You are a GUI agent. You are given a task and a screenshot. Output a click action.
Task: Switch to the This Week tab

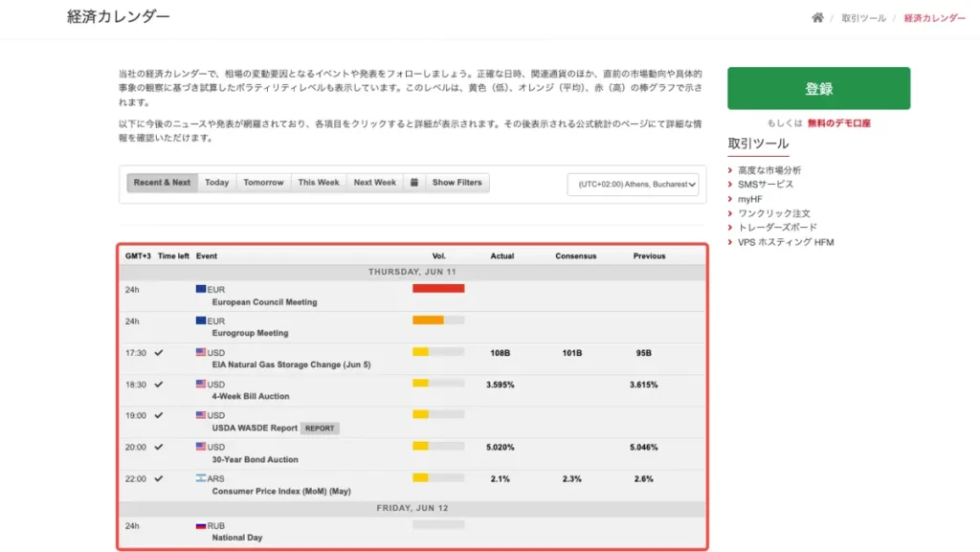pyautogui.click(x=318, y=183)
